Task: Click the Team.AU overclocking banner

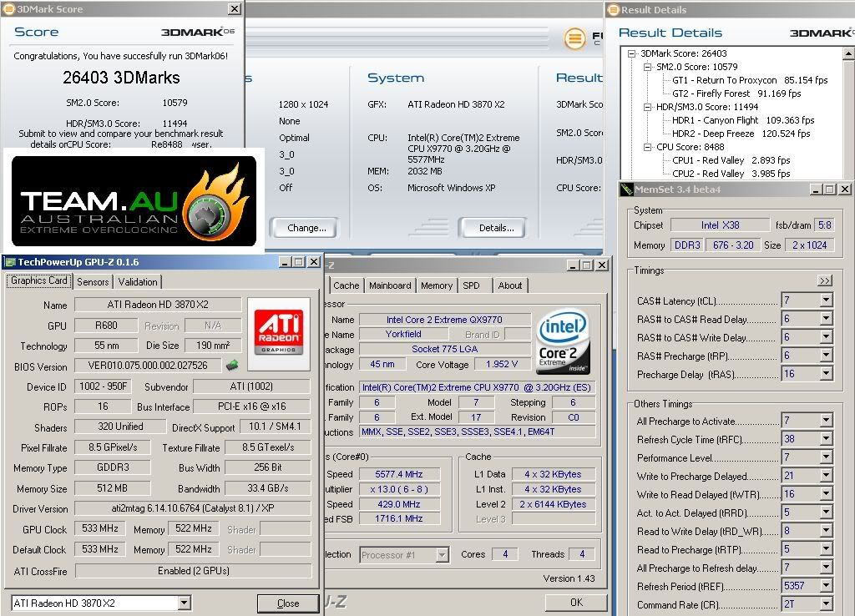Action: 134,200
